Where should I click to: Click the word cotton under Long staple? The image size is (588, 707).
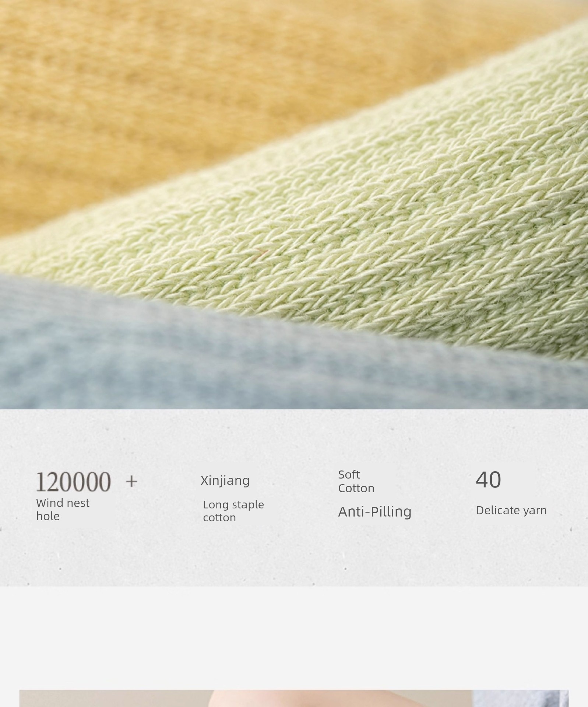coord(219,518)
